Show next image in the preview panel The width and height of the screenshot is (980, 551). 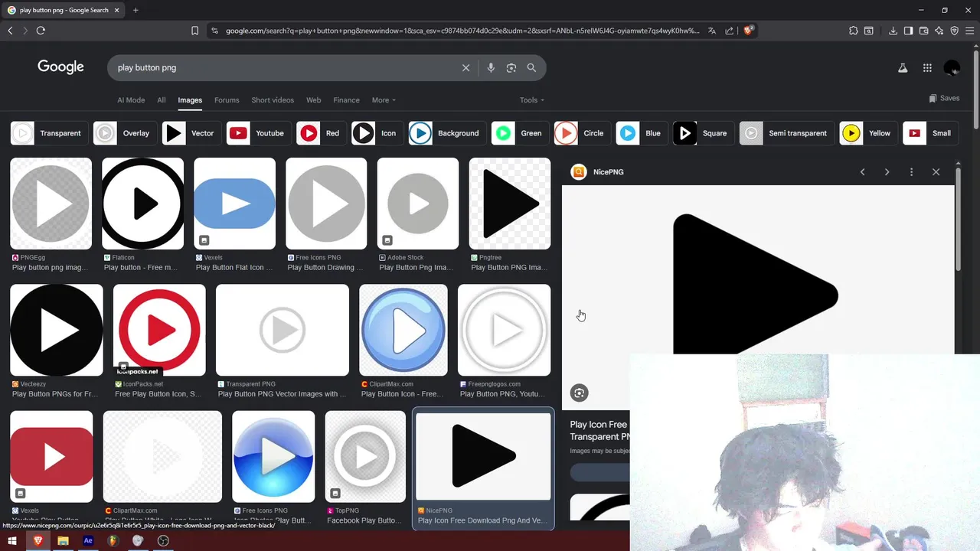pyautogui.click(x=887, y=172)
